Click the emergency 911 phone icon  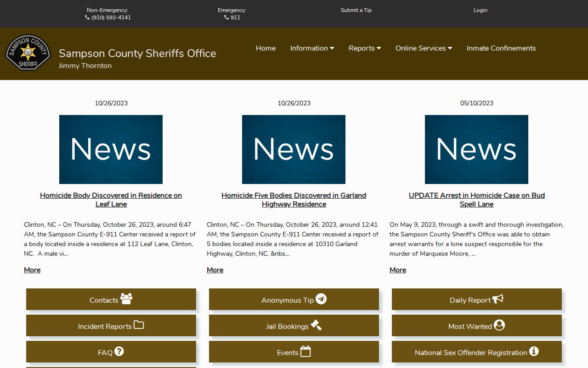226,17
